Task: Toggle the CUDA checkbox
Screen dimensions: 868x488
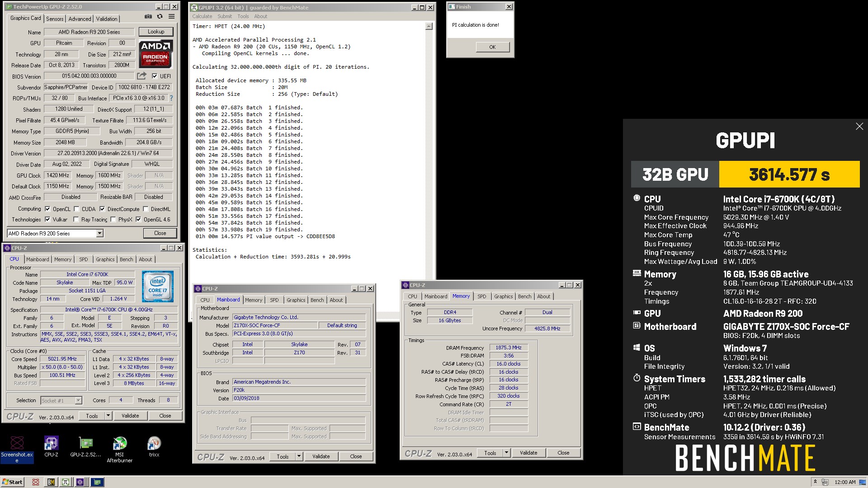Action: [x=76, y=209]
